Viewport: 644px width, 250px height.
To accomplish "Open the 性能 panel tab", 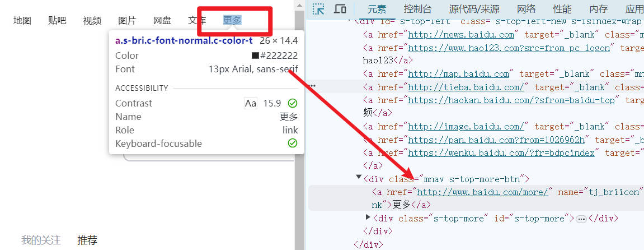I will (x=562, y=9).
